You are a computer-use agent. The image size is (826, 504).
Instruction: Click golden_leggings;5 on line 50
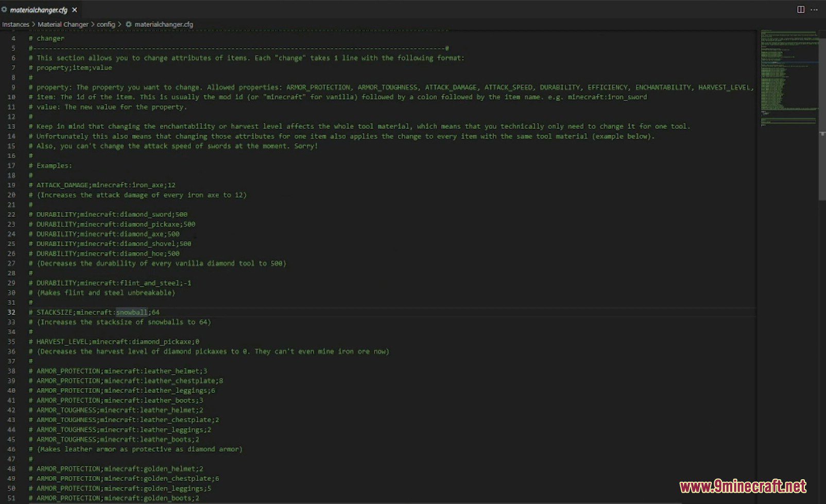tap(177, 489)
